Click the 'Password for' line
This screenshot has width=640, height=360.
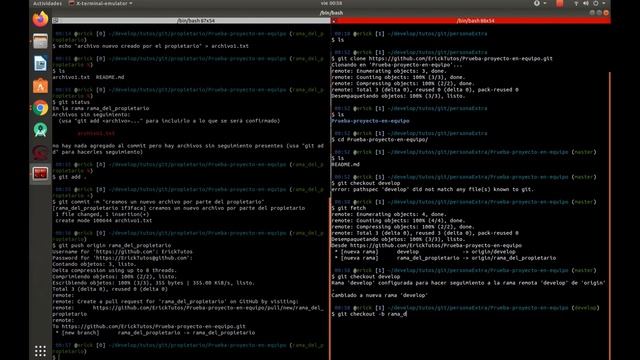pos(122,258)
